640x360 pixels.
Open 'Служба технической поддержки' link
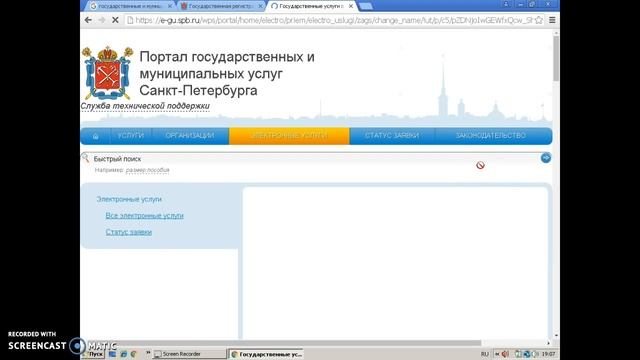(145, 106)
